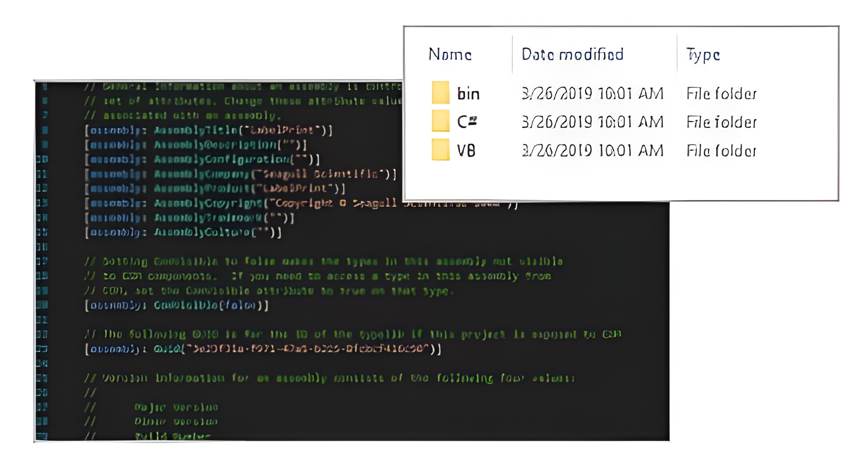Screen dimensions: 868x471
Task: Select the VB folder name
Action: pos(466,151)
